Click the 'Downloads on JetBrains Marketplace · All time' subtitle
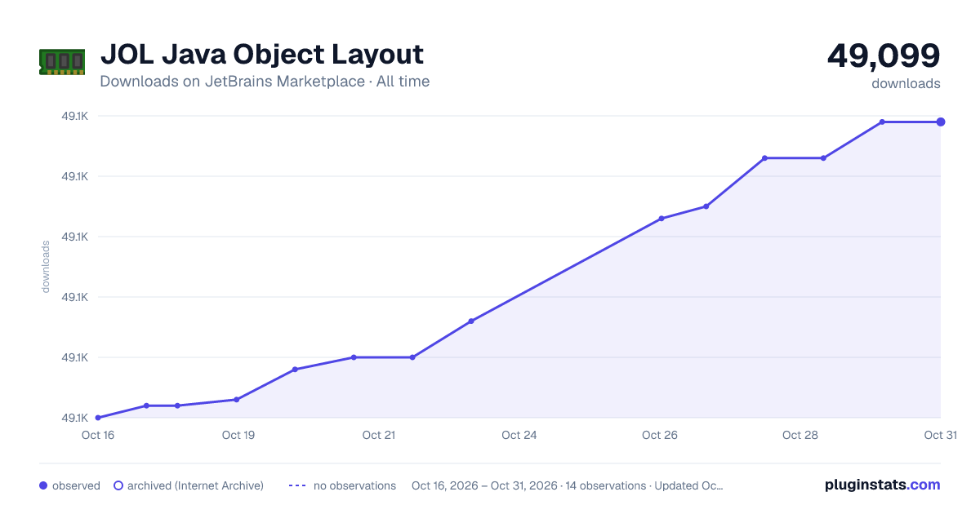Viewport: 980px width, 514px height. (x=265, y=82)
